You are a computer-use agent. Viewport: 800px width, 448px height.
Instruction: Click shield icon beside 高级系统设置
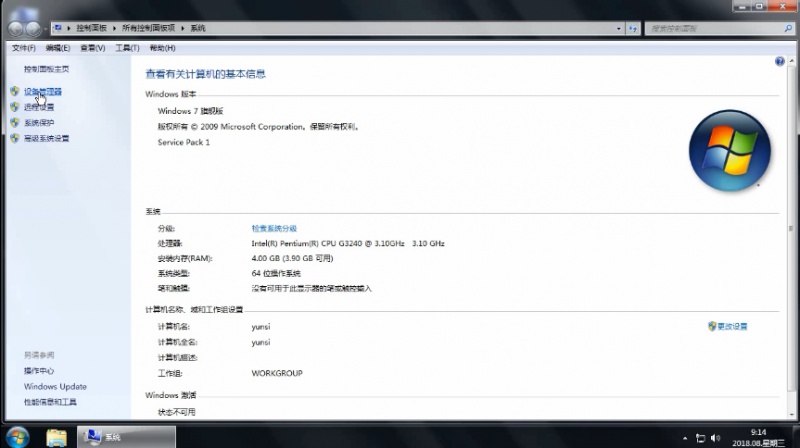click(x=15, y=138)
